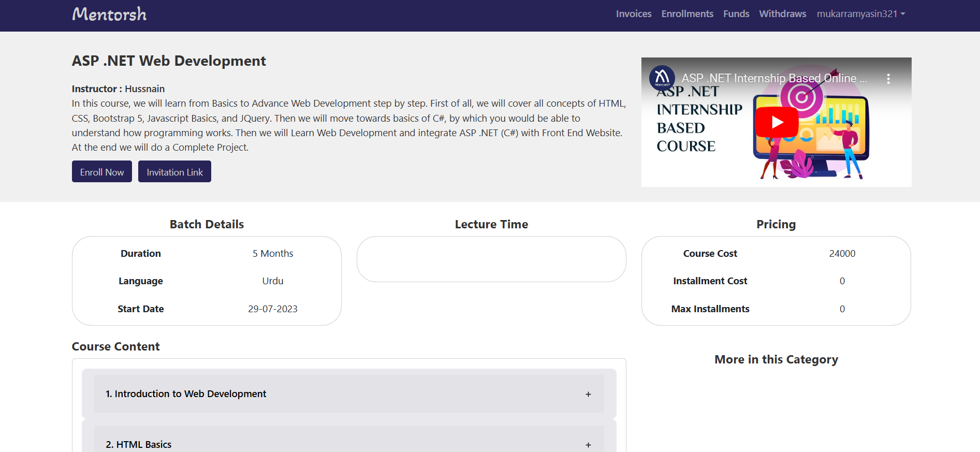
Task: Open the mukarramyasin321 account dropdown
Action: tap(860, 14)
